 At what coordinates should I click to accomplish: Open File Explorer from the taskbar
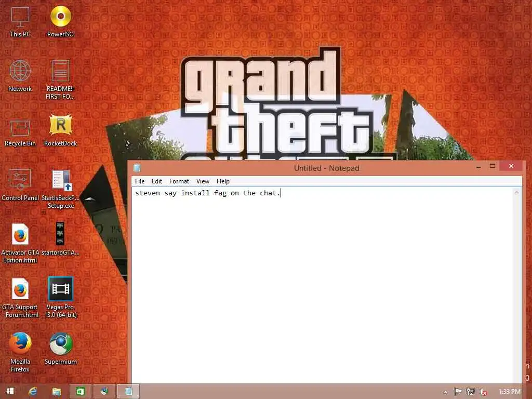pyautogui.click(x=56, y=391)
